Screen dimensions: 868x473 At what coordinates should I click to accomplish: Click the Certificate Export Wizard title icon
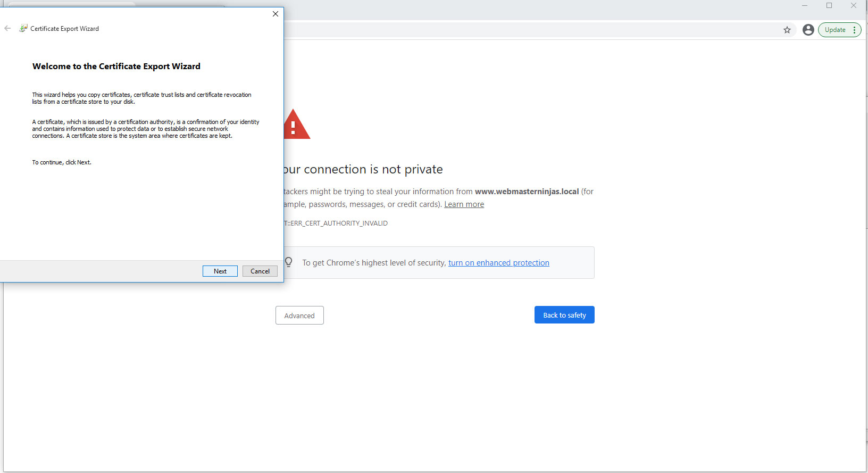[x=23, y=28]
